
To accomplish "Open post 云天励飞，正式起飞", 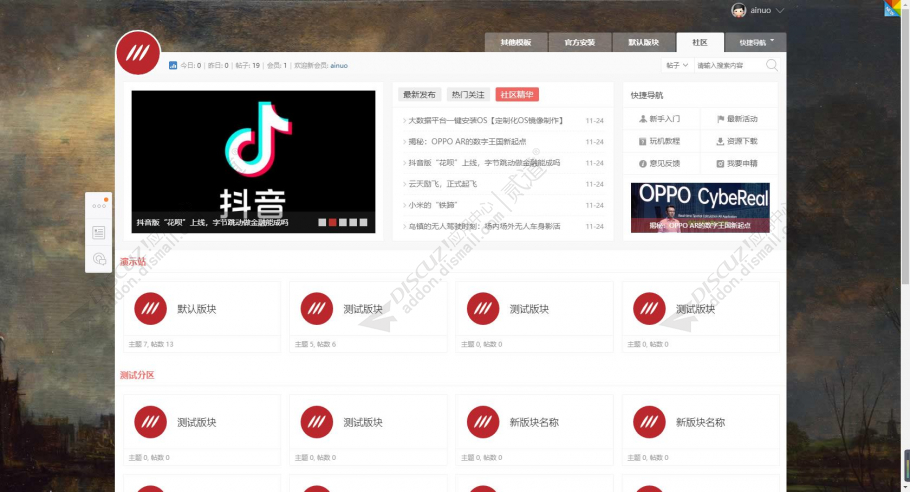I will (442, 184).
